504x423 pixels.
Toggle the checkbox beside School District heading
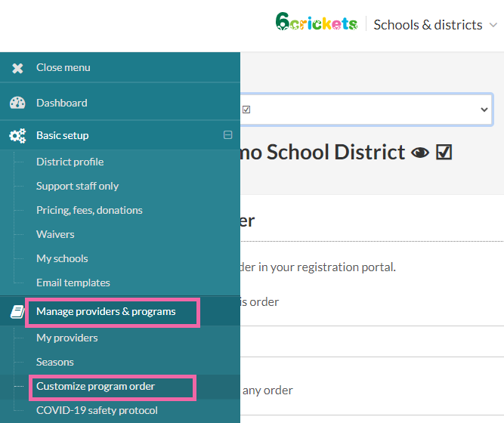click(444, 152)
